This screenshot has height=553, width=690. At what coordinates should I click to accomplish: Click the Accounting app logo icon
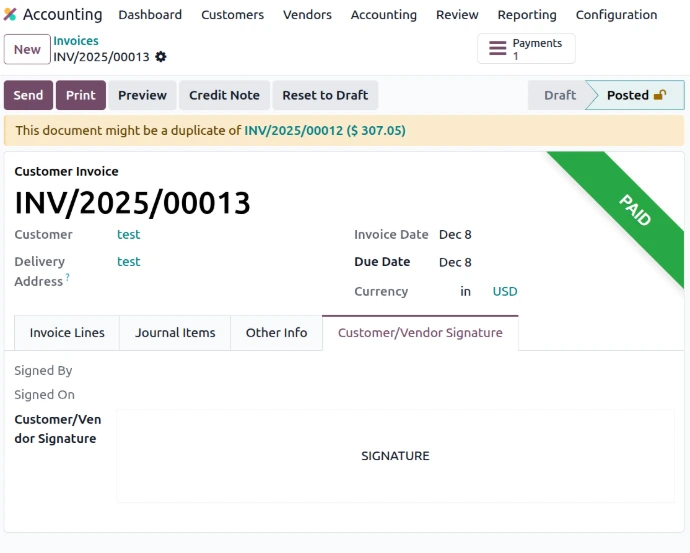pos(10,15)
